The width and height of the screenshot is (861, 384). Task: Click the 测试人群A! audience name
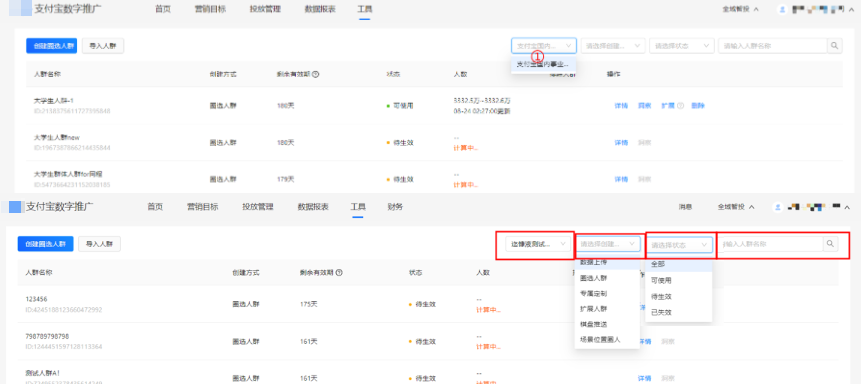coord(44,372)
